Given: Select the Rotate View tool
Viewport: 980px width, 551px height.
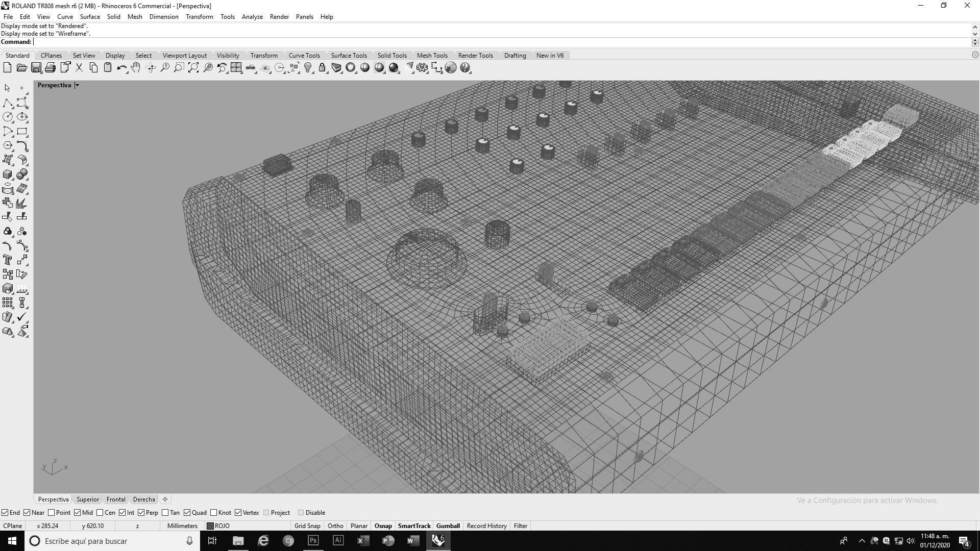Looking at the screenshot, I should (151, 68).
